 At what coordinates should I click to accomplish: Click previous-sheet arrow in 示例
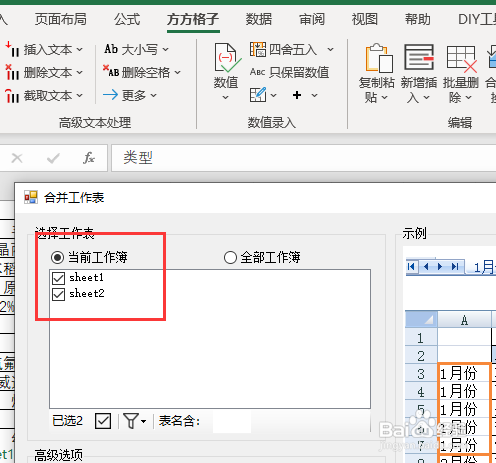pyautogui.click(x=426, y=267)
